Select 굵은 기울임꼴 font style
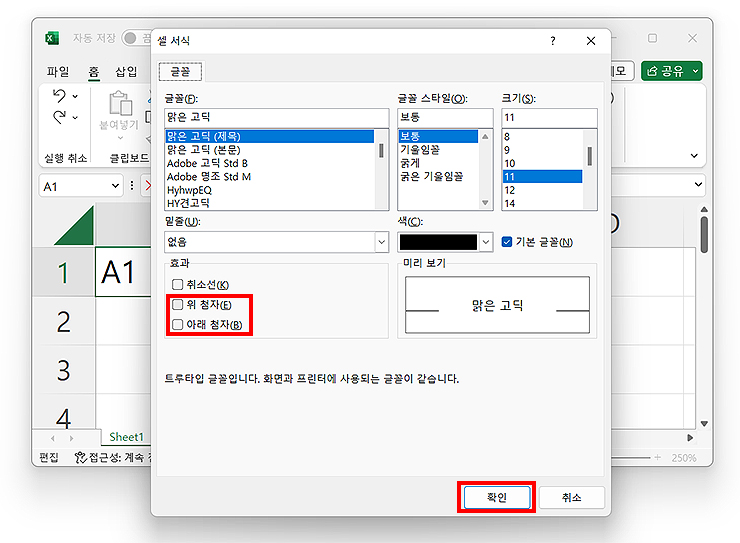Screen dimensions: 740x543 point(438,176)
